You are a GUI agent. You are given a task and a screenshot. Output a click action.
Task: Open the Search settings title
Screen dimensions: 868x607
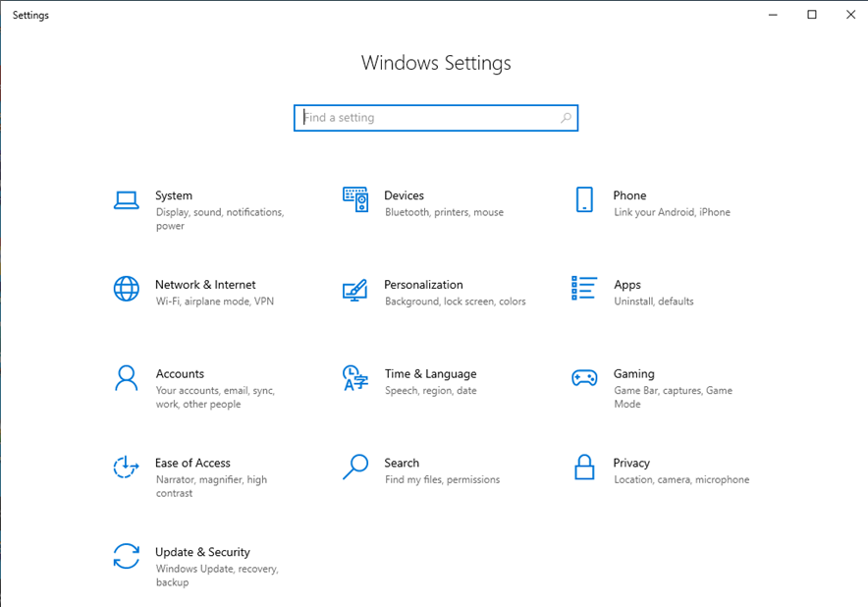(x=402, y=463)
